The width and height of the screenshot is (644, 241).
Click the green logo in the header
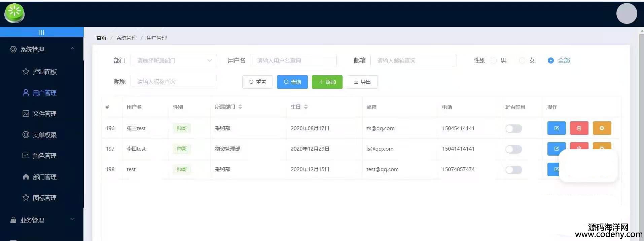(14, 13)
